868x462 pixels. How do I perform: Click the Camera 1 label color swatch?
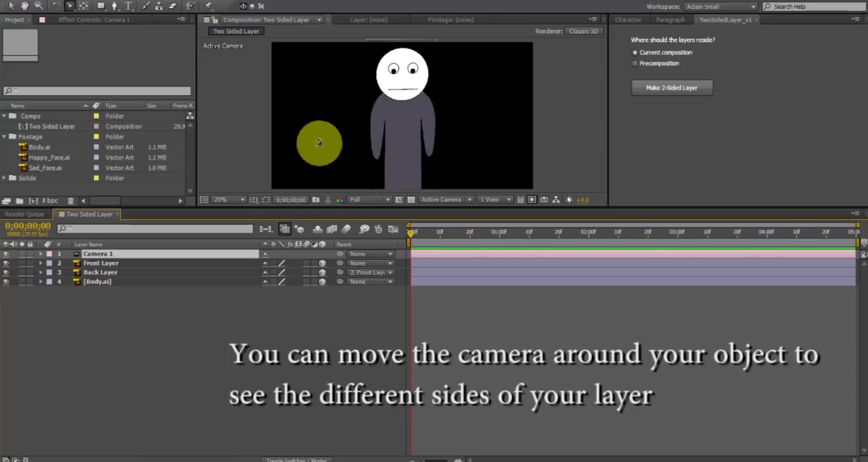click(x=49, y=254)
